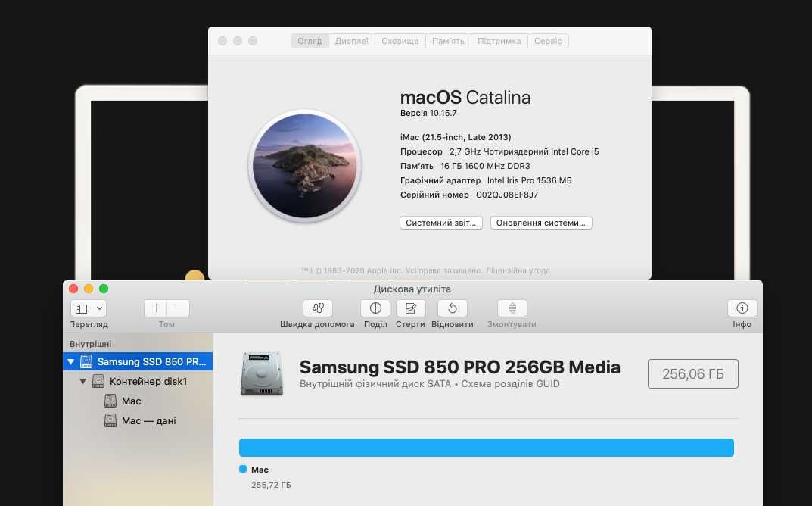Click the Samsung SSD 850 PRO 256GB Media title
The width and height of the screenshot is (812, 506).
pyautogui.click(x=460, y=367)
